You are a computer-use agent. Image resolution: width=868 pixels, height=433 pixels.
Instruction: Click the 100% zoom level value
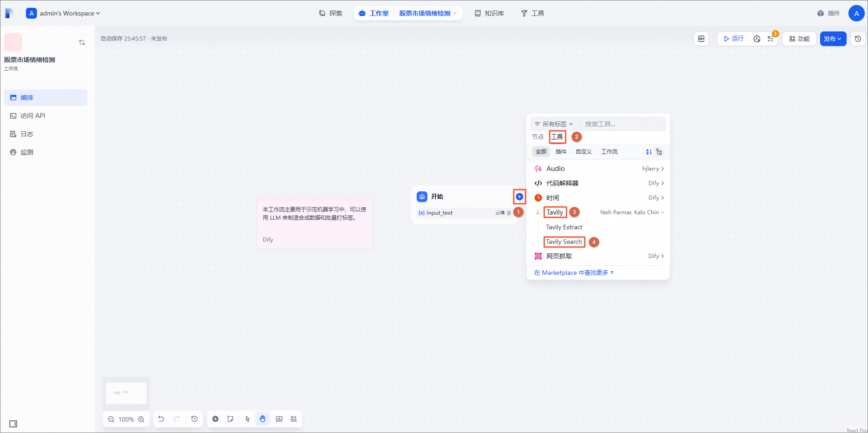click(126, 419)
